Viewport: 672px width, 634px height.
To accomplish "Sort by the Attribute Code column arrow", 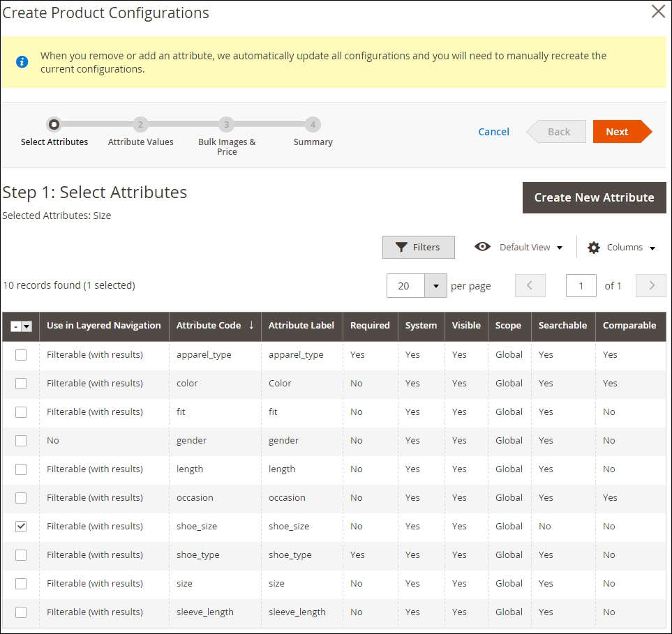I will click(251, 326).
